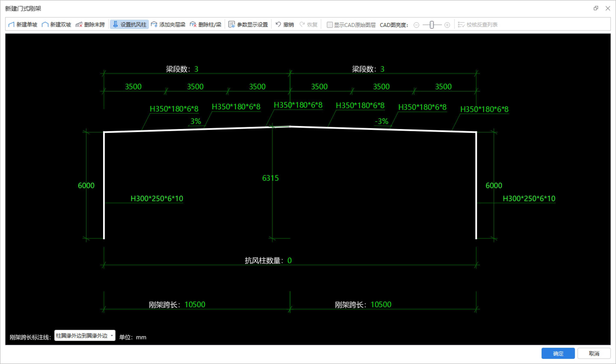Screen dimensions: 616x364
Task: Toggle the 设置抗风柱 wind column tool
Action: [129, 25]
